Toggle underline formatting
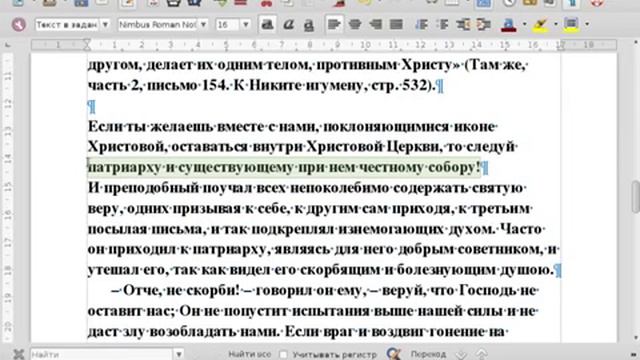Screen dimensions: 640x360 [309, 24]
